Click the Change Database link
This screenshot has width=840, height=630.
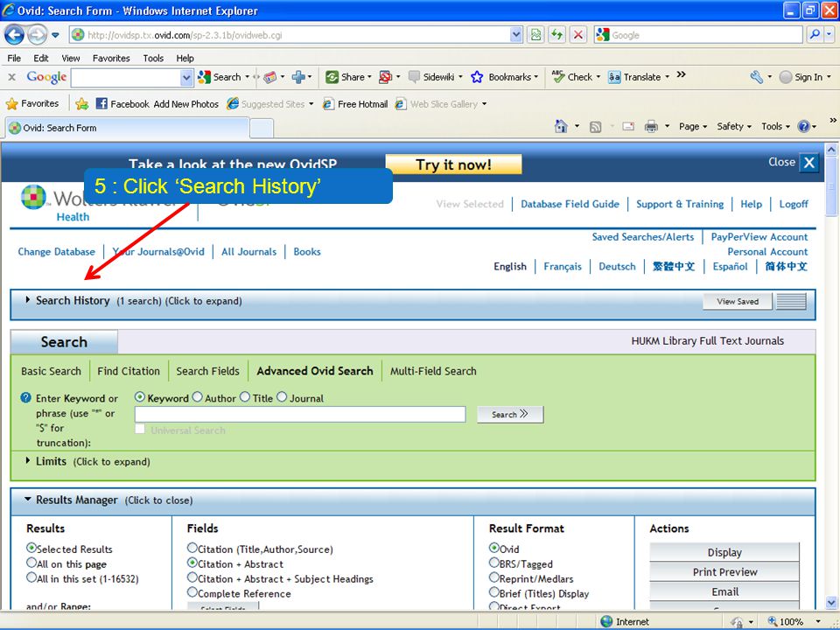click(x=56, y=252)
